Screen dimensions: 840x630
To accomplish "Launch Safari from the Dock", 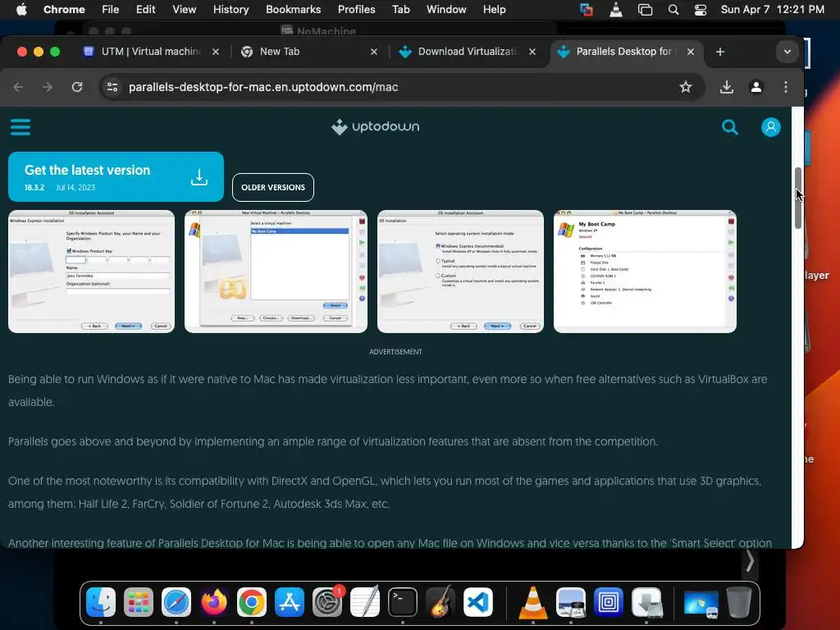I will 176,602.
